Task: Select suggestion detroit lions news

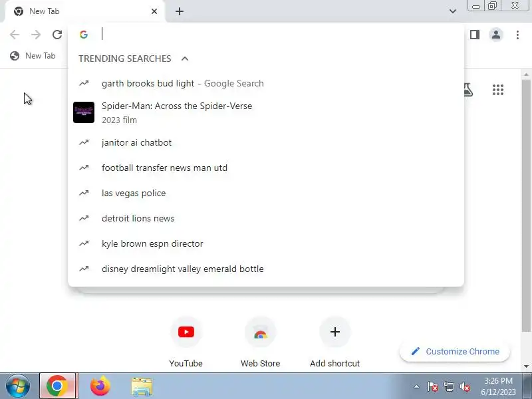Action: pyautogui.click(x=266, y=219)
